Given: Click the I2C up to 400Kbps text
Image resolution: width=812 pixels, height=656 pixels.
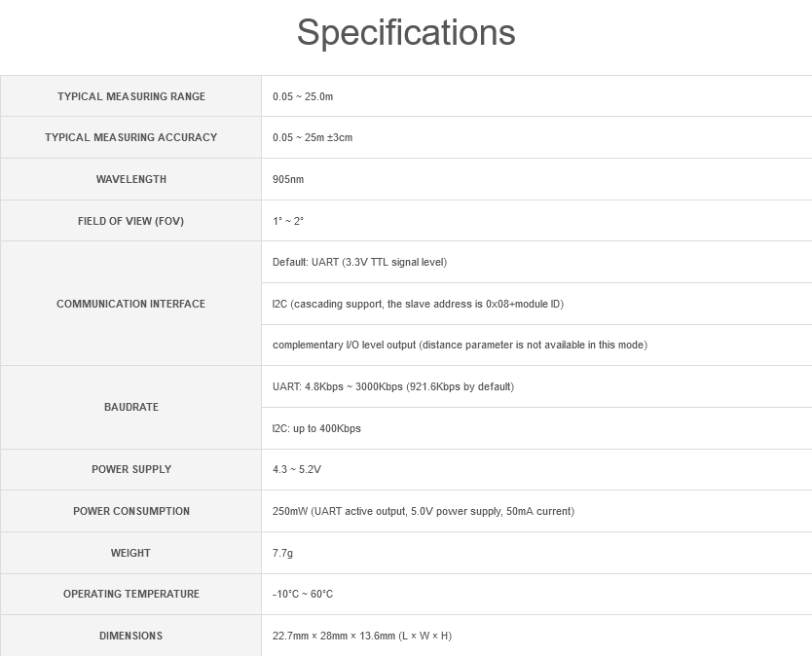Looking at the screenshot, I should point(316,428).
